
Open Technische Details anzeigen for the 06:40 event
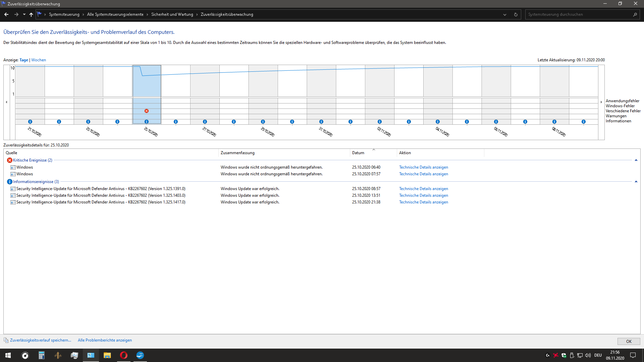pos(423,167)
